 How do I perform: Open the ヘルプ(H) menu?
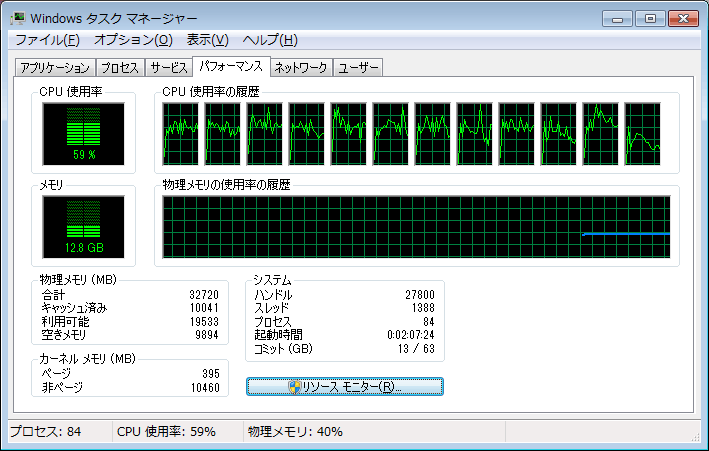click(x=270, y=40)
